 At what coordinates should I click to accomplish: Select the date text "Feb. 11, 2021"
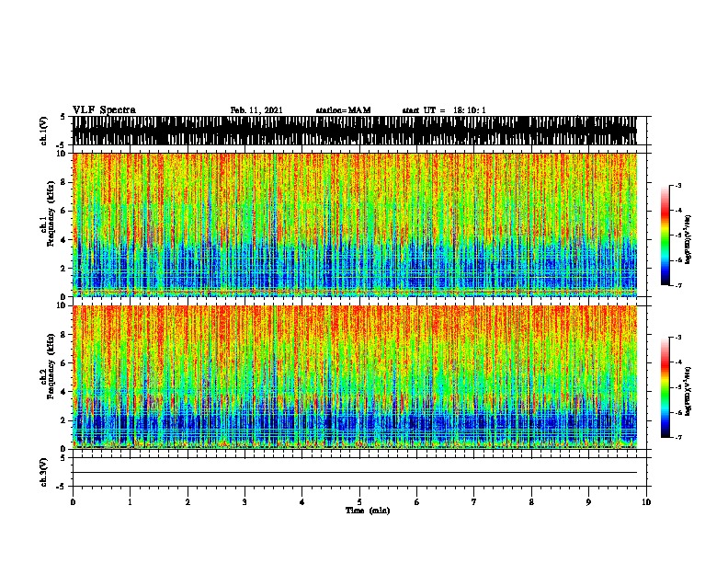click(256, 110)
